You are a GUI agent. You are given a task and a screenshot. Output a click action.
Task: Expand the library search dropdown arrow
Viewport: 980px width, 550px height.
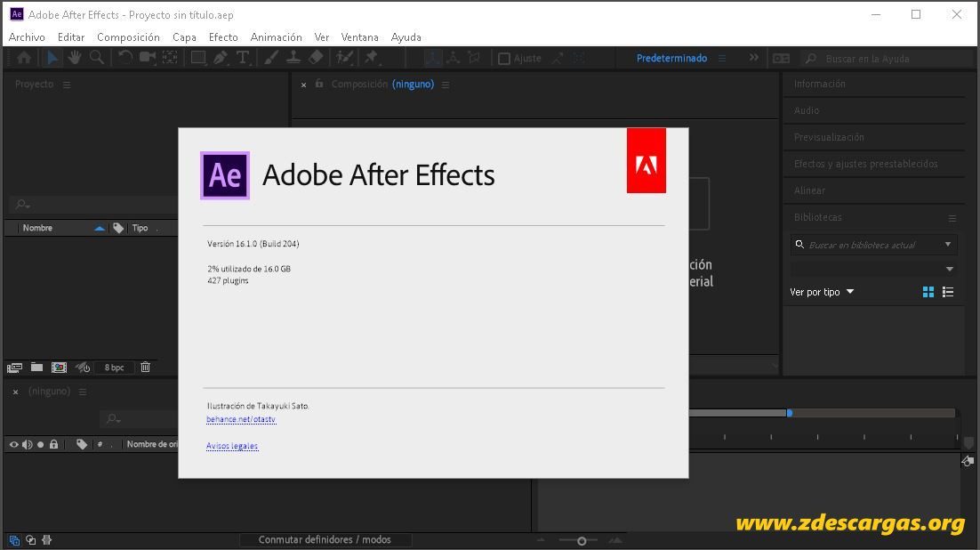click(x=948, y=245)
